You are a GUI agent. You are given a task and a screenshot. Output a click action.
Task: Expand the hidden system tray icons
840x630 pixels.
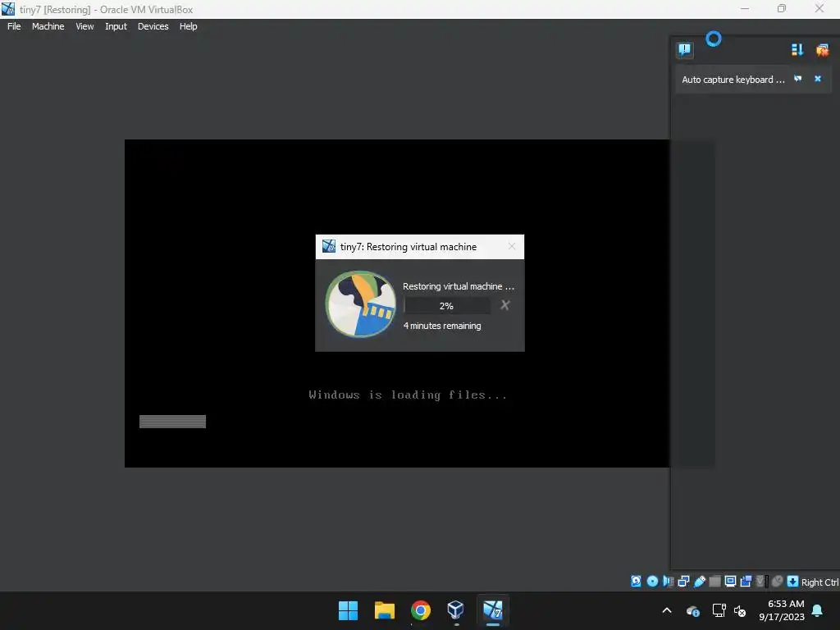coord(667,610)
